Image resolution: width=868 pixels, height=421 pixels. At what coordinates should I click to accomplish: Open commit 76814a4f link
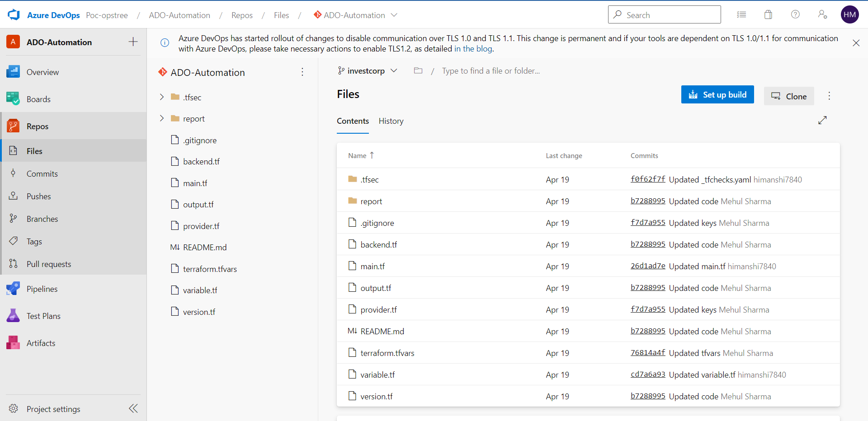point(648,352)
